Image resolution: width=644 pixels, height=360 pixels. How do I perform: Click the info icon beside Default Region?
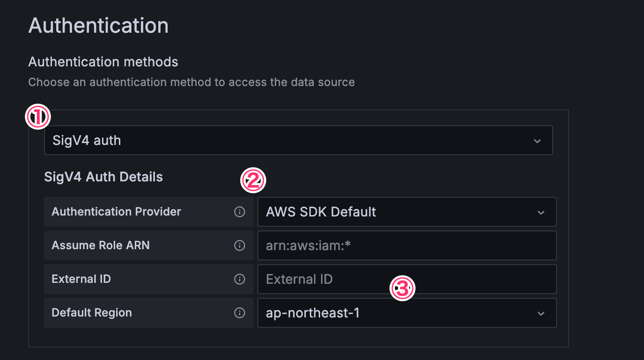click(x=240, y=313)
